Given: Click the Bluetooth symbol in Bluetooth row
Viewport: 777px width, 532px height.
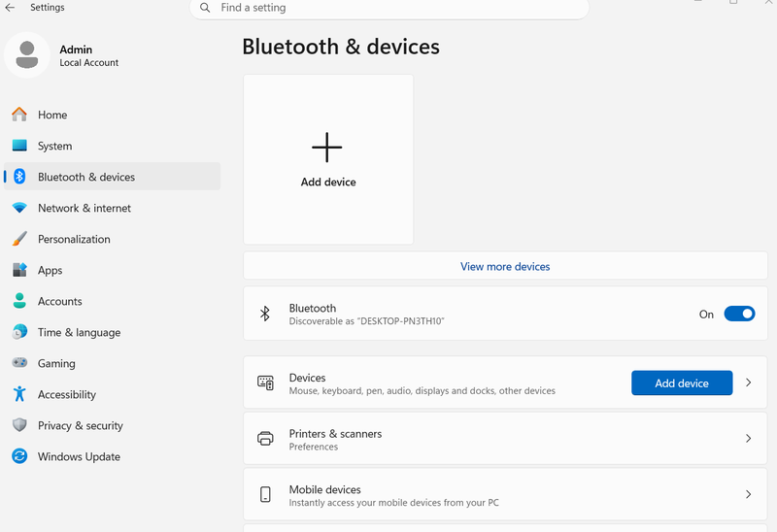Looking at the screenshot, I should 265,314.
